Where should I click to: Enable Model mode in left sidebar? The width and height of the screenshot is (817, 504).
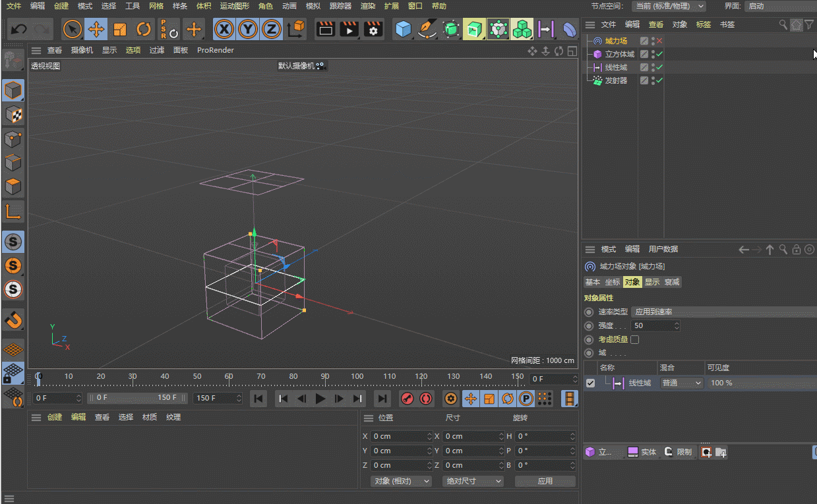pyautogui.click(x=13, y=90)
